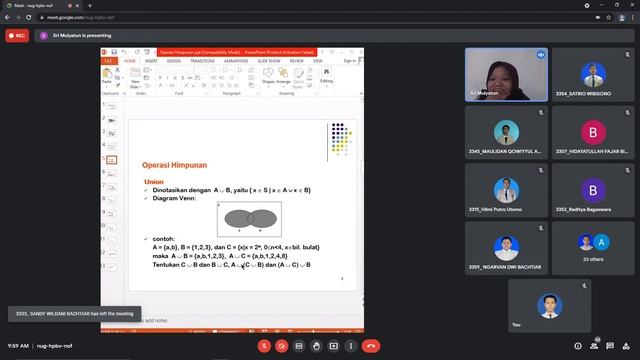Toggle Italic formatting
Viewport: 640px width, 360px height.
pos(167,78)
